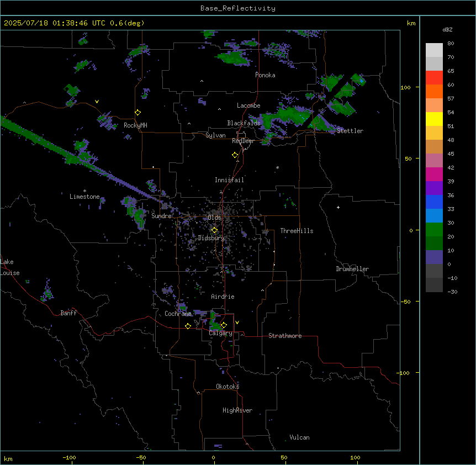476x465 pixels.
Task: Click the Drumheller label
Action: (352, 269)
